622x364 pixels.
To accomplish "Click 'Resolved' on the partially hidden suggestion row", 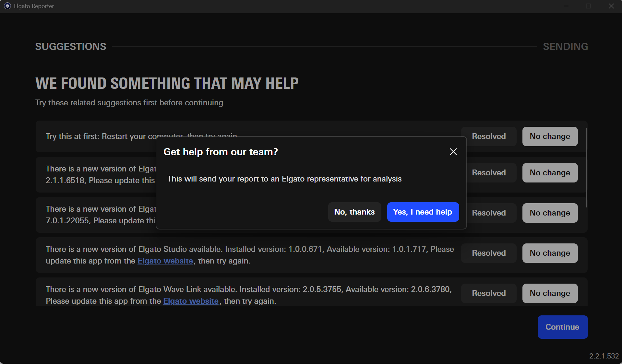I will point(488,172).
